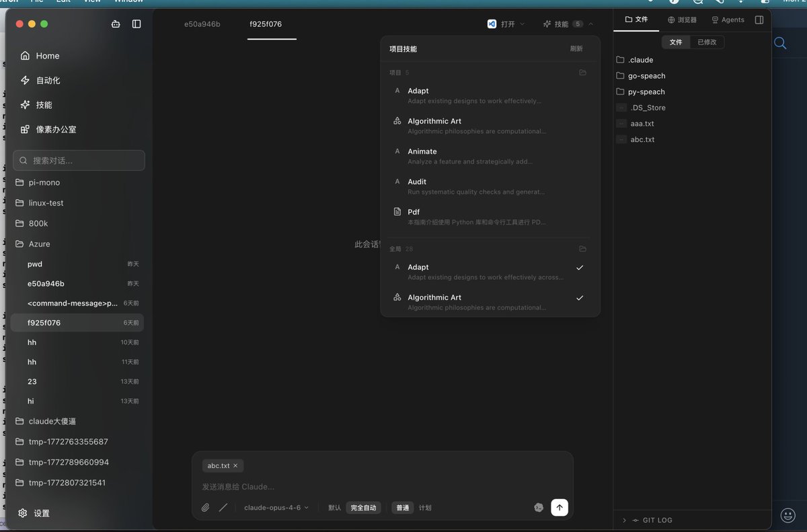
Task: Toggle global Algorithmic Art skill checkmark
Action: (580, 298)
